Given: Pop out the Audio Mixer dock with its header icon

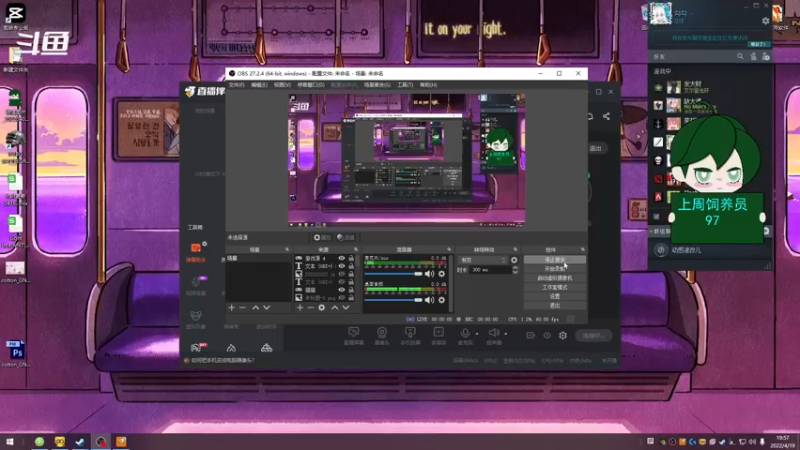Looking at the screenshot, I should tap(449, 249).
